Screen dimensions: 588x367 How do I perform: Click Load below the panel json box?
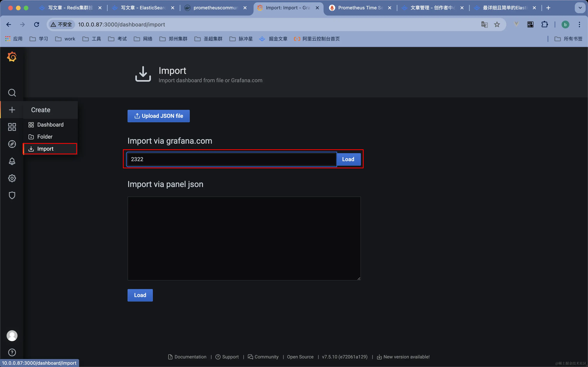(140, 295)
